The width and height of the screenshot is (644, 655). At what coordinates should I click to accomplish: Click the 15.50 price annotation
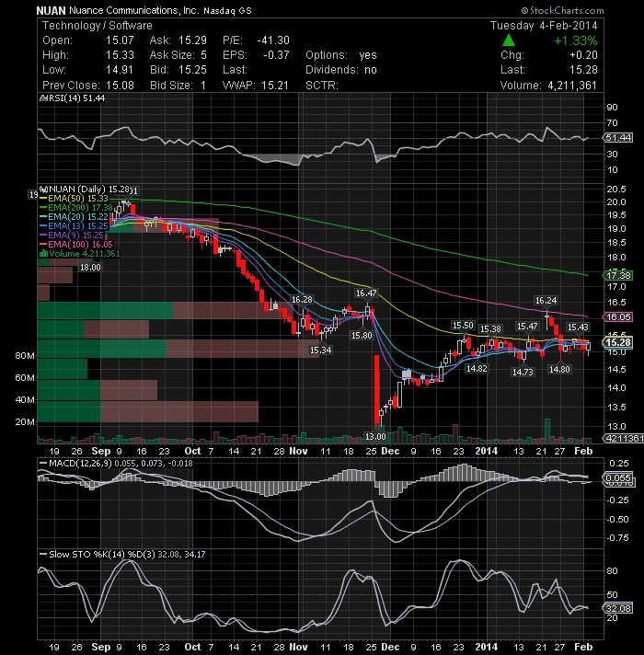click(x=463, y=325)
